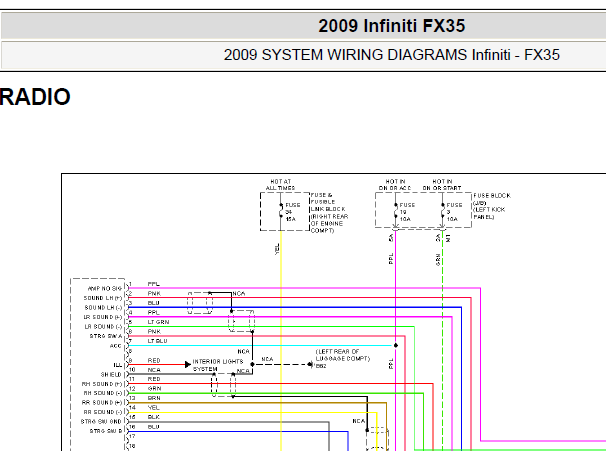This screenshot has width=606, height=451.
Task: Click the STRG SW GND pin label
Action: pos(101,422)
